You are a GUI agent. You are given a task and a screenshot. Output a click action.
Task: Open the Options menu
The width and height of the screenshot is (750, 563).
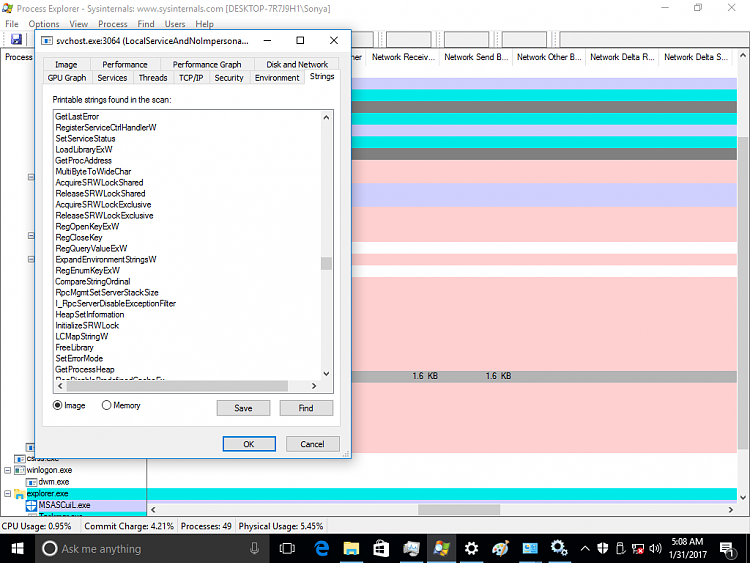[44, 24]
